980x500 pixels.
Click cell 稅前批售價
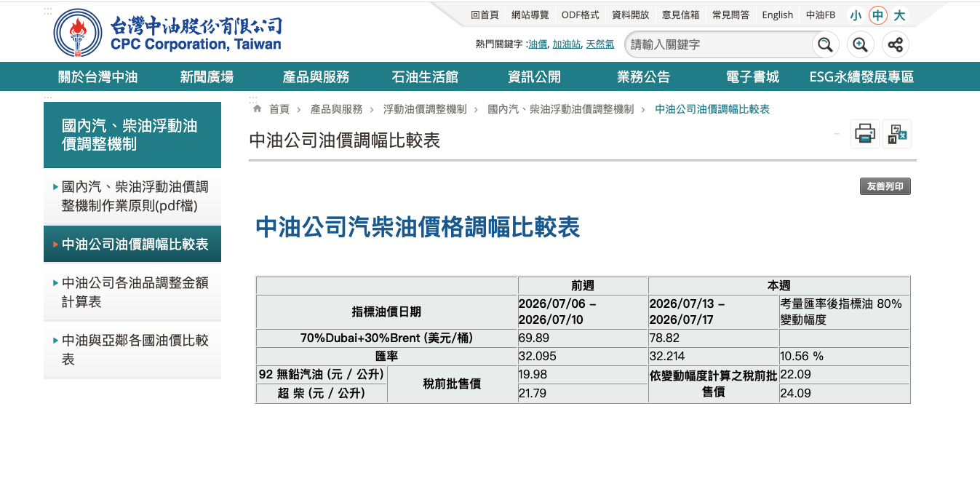point(452,384)
